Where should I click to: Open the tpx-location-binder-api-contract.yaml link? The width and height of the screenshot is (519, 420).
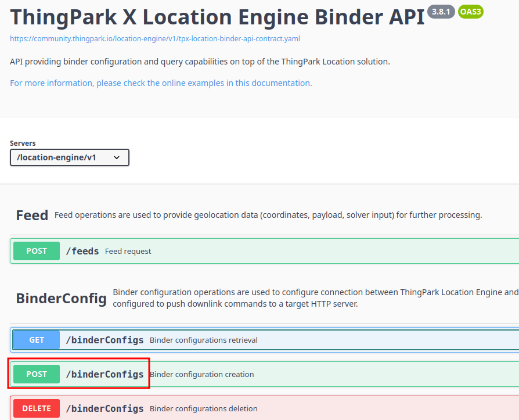(155, 39)
